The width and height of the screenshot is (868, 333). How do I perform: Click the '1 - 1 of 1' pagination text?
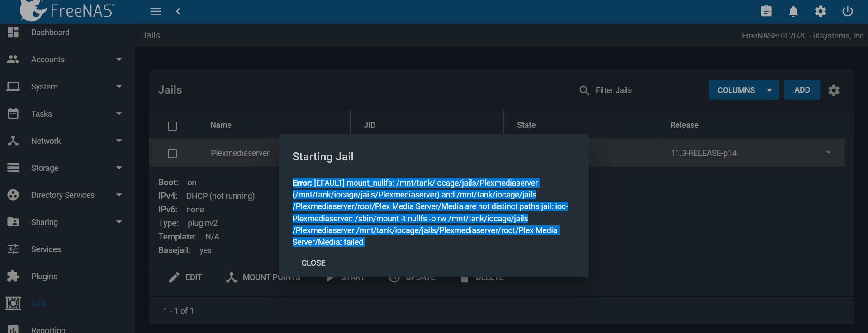pos(179,311)
